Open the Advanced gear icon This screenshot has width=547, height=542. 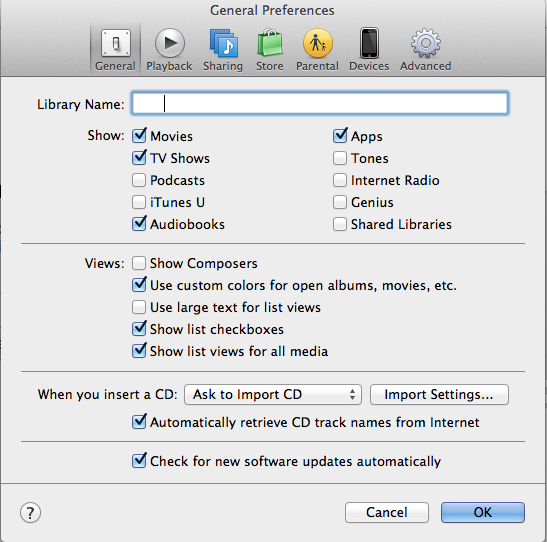426,43
